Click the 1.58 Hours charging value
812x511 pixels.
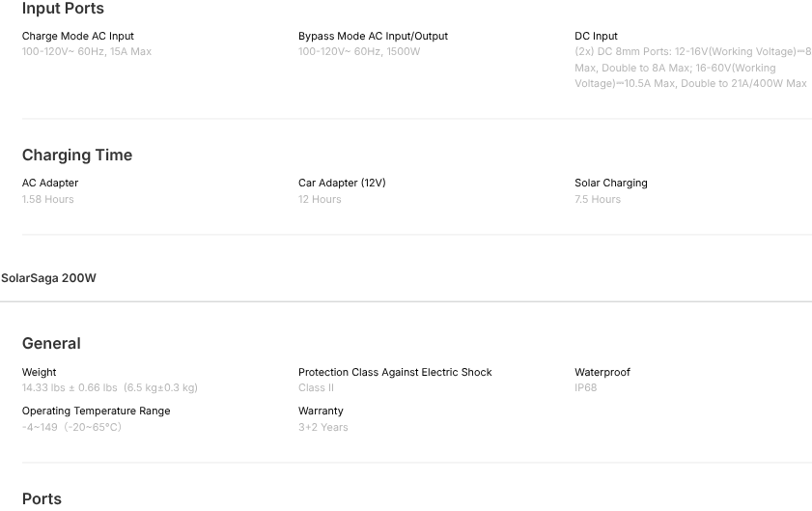click(48, 199)
